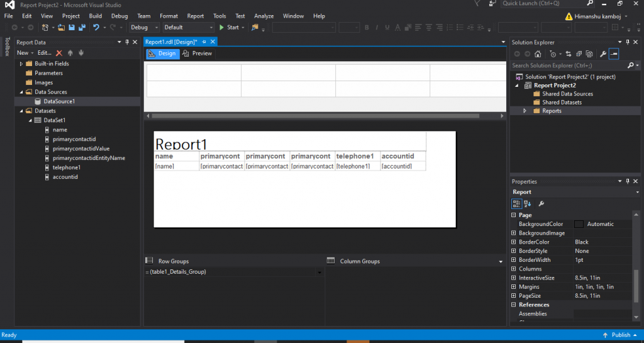Image resolution: width=644 pixels, height=343 pixels.
Task: Open the Debug configuration dropdown
Action: click(x=145, y=28)
